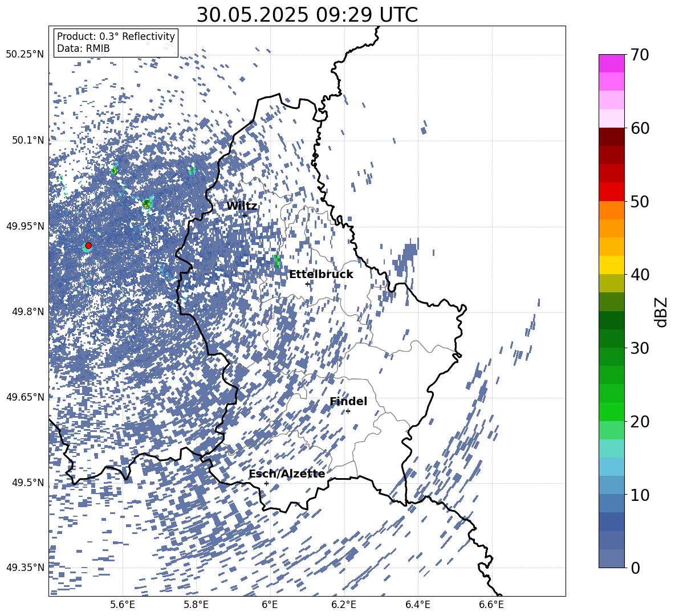Click the Ettelbruck station cross marker
675x616 pixels.
coord(307,284)
